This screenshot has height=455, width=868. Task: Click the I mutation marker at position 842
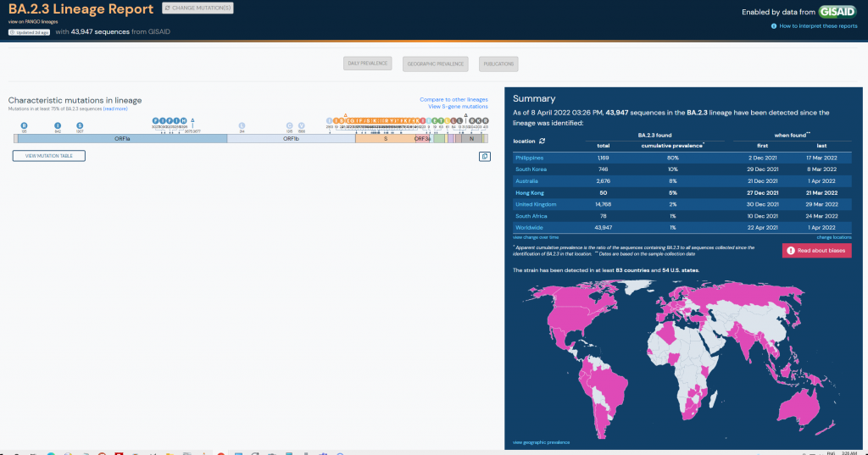tap(58, 125)
